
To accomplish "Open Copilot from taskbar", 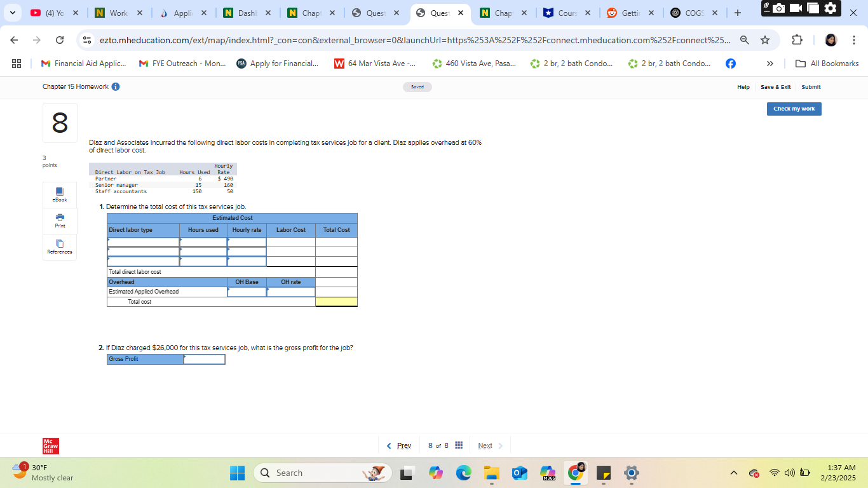I will click(x=435, y=473).
